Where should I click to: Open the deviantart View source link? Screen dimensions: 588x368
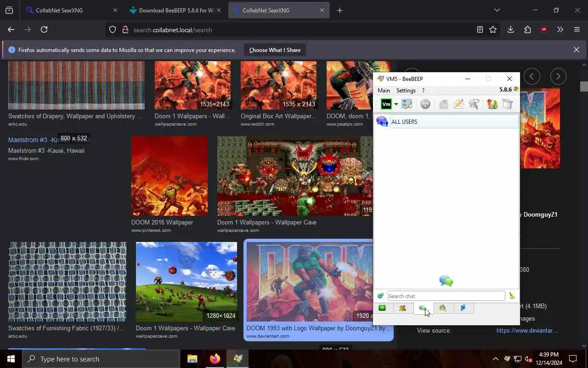(x=527, y=330)
